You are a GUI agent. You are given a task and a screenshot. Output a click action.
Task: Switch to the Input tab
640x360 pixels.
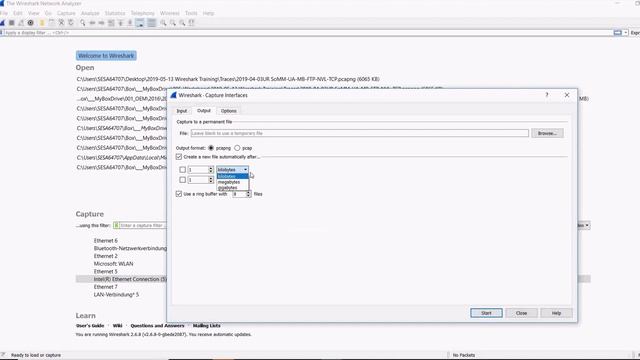tap(182, 111)
